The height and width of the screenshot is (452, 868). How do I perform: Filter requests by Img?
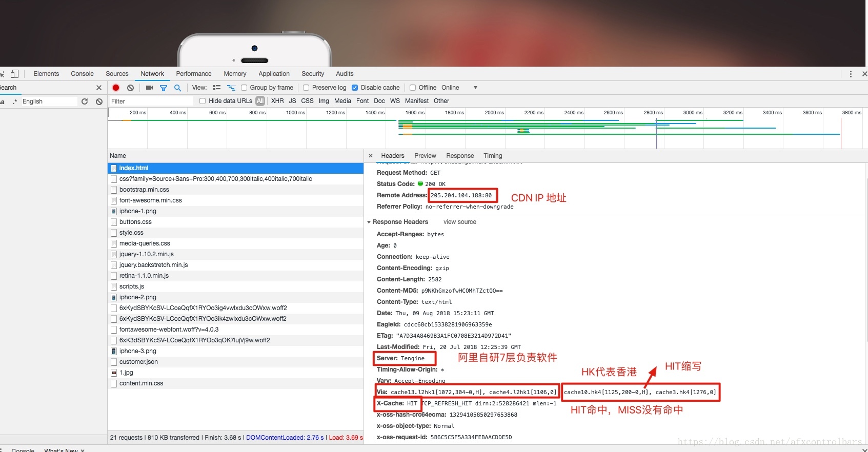[324, 101]
